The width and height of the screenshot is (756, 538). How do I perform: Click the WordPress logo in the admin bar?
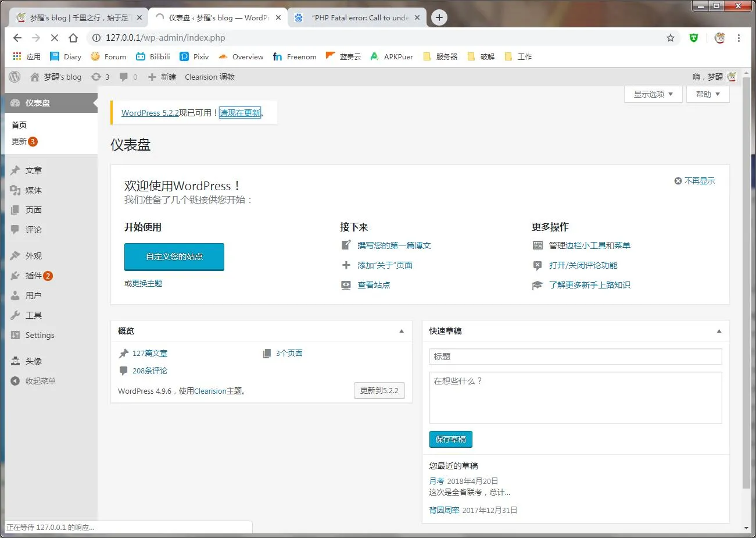tap(14, 76)
